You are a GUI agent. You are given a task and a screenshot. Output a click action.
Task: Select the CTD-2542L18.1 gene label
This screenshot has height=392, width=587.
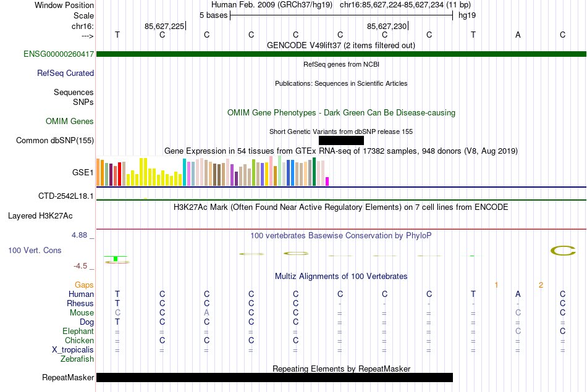coord(66,196)
